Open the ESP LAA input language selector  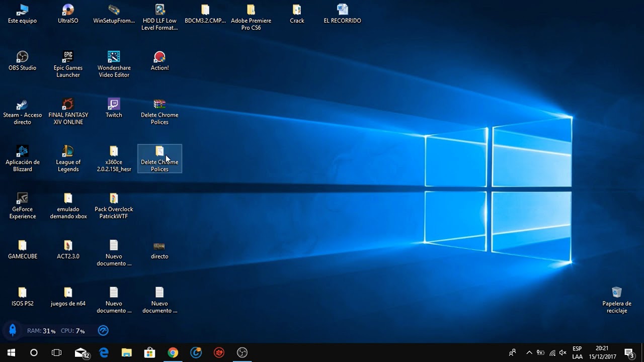pos(577,352)
